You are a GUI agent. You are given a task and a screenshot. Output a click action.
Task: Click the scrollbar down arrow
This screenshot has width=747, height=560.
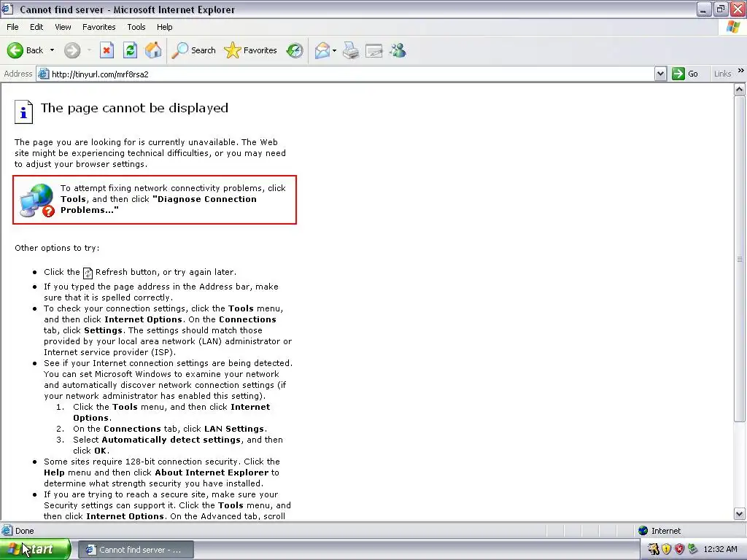click(740, 514)
